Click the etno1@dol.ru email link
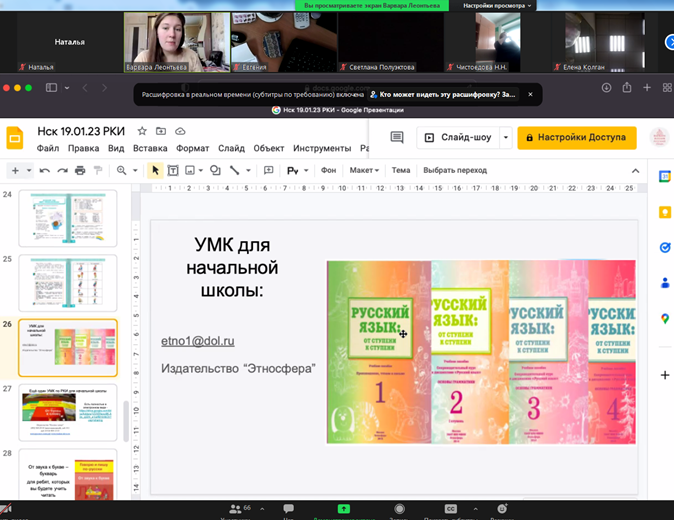The image size is (674, 520). point(197,341)
